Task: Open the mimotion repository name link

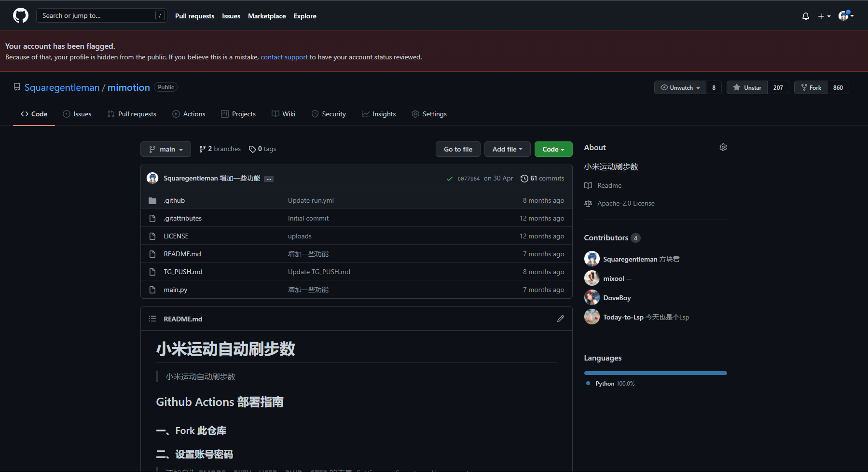Action: (x=129, y=87)
